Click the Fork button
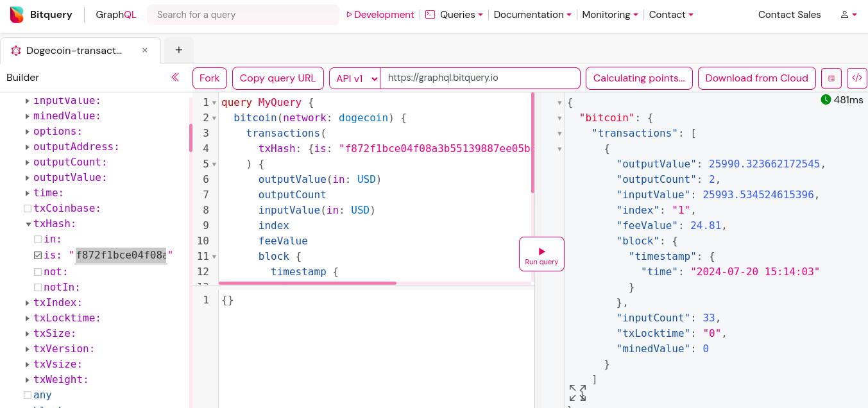This screenshot has height=408, width=868. tap(210, 78)
